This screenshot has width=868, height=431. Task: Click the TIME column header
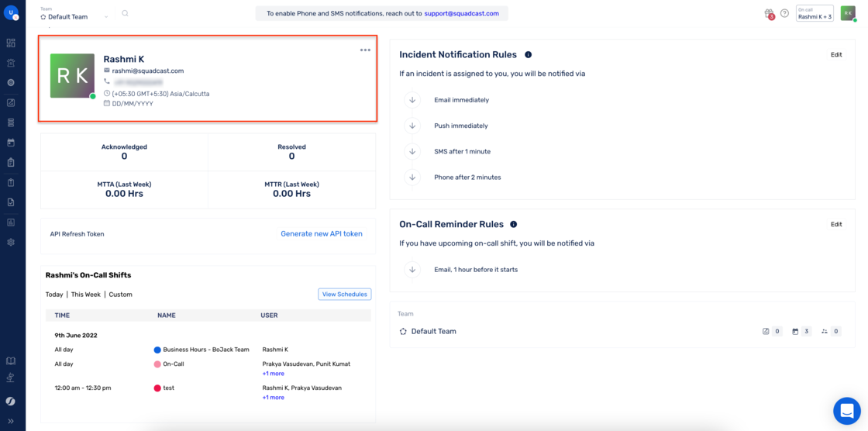pos(63,315)
